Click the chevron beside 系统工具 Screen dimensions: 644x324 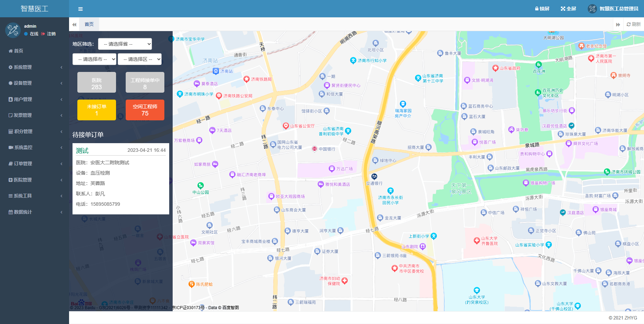click(x=61, y=196)
